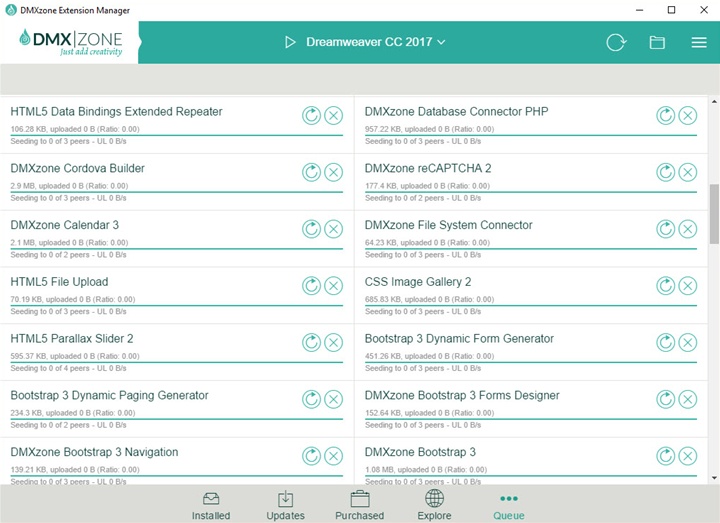This screenshot has height=523, width=720.
Task: Select CSS Image Gallery 2 title
Action: pos(418,282)
